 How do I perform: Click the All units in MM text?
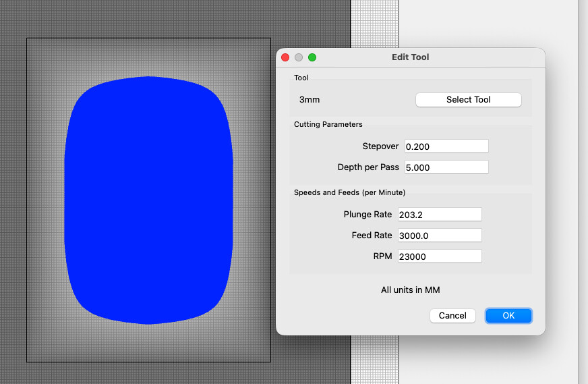click(x=410, y=290)
